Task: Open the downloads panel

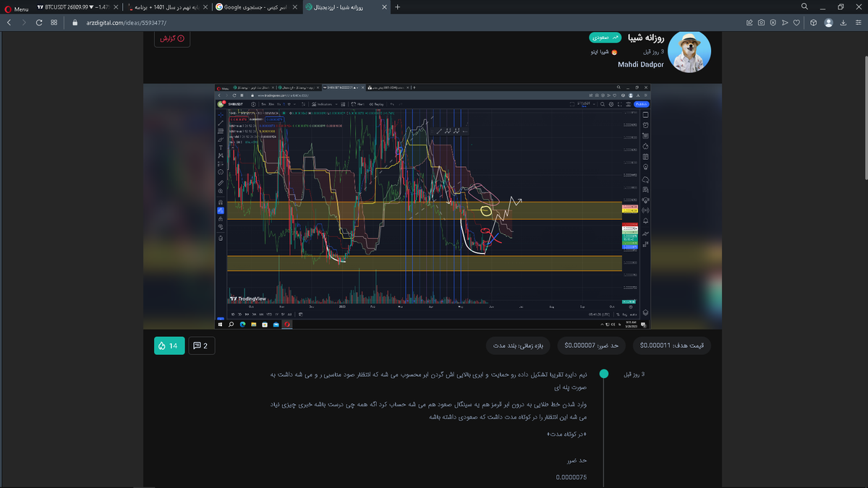Action: (x=843, y=22)
